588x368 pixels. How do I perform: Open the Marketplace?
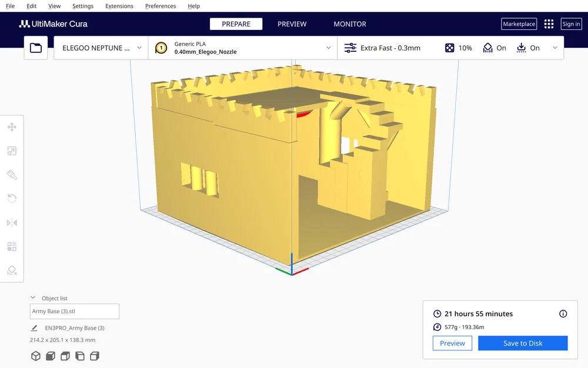pyautogui.click(x=519, y=24)
